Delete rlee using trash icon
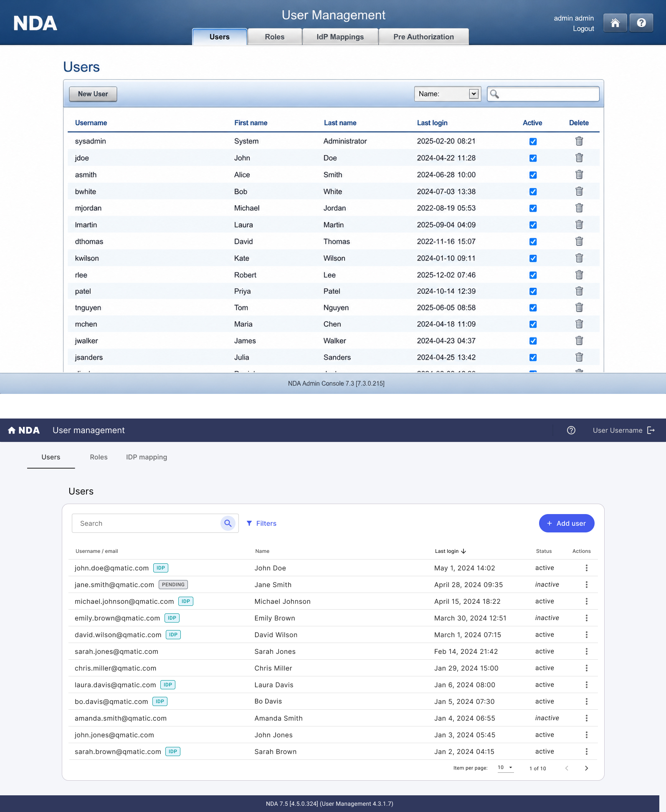Screen dimensions: 666x812 click(579, 275)
